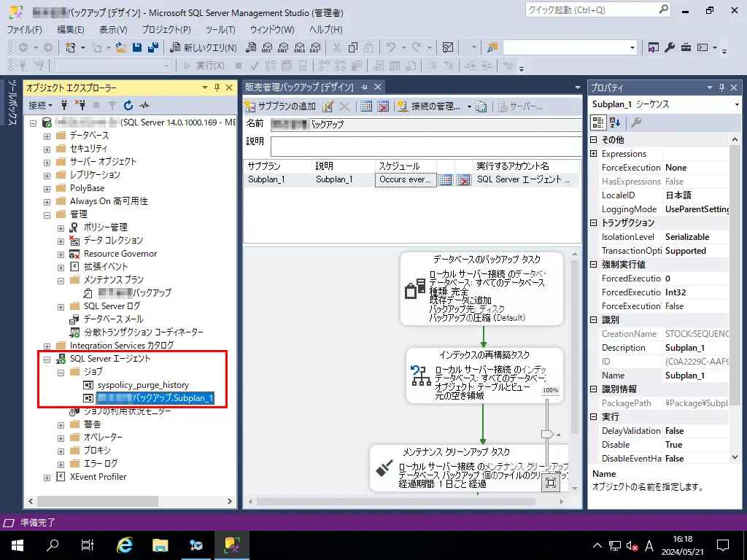Click the MDX query icon

click(267, 47)
